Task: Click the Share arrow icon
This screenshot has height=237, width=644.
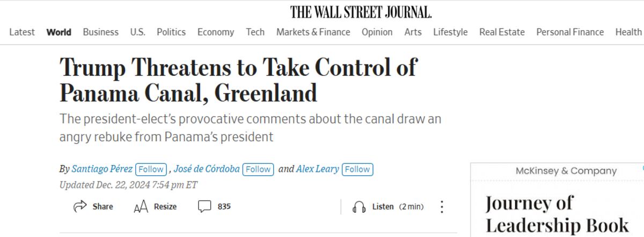Action: pyautogui.click(x=80, y=206)
